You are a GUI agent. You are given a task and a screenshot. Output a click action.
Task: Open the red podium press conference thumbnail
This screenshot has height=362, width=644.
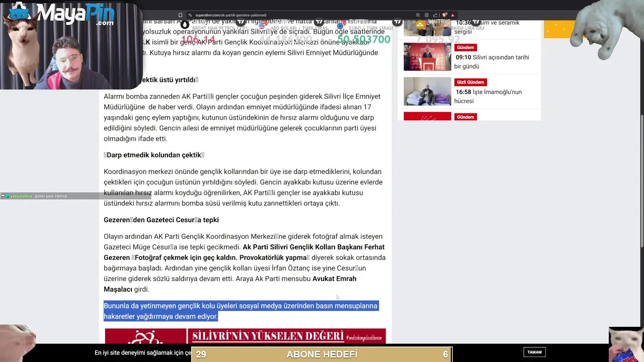click(427, 56)
